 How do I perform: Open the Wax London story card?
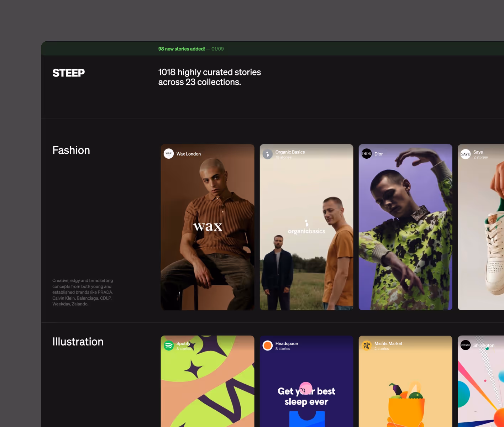[x=208, y=227]
